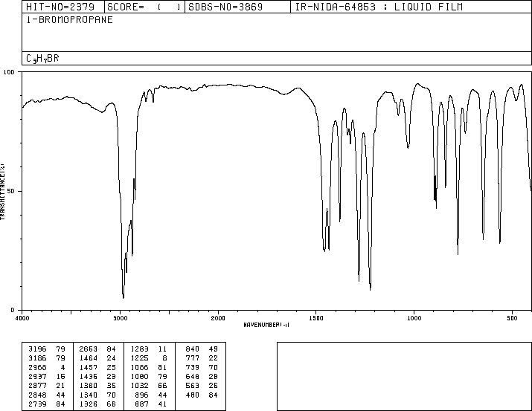Image resolution: width=532 pixels, height=411 pixels.
Task: Click the 2000 tick label on the x-axis
Action: (218, 318)
